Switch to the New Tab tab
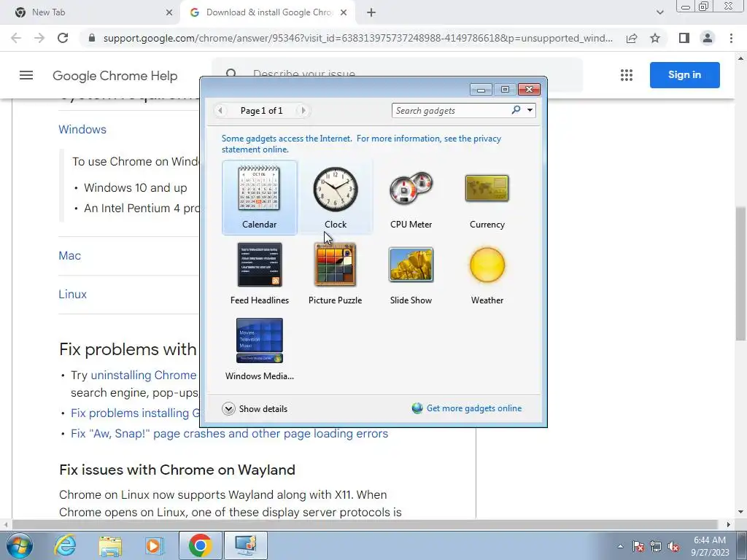 [x=90, y=12]
